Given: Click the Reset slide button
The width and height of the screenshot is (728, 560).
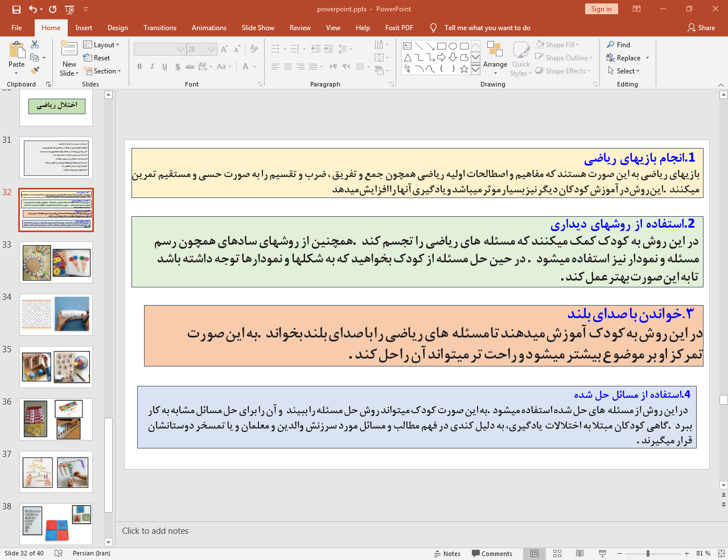Looking at the screenshot, I should pyautogui.click(x=97, y=58).
